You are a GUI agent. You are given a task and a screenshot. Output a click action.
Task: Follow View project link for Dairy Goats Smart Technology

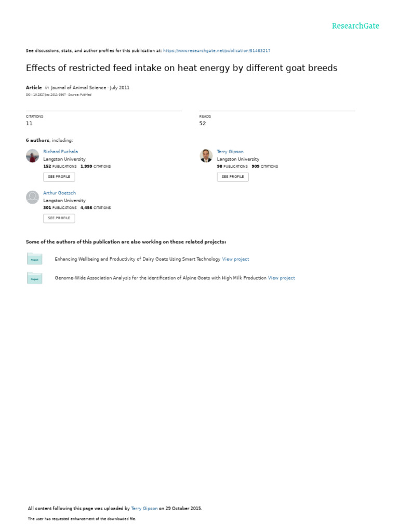tap(235, 259)
